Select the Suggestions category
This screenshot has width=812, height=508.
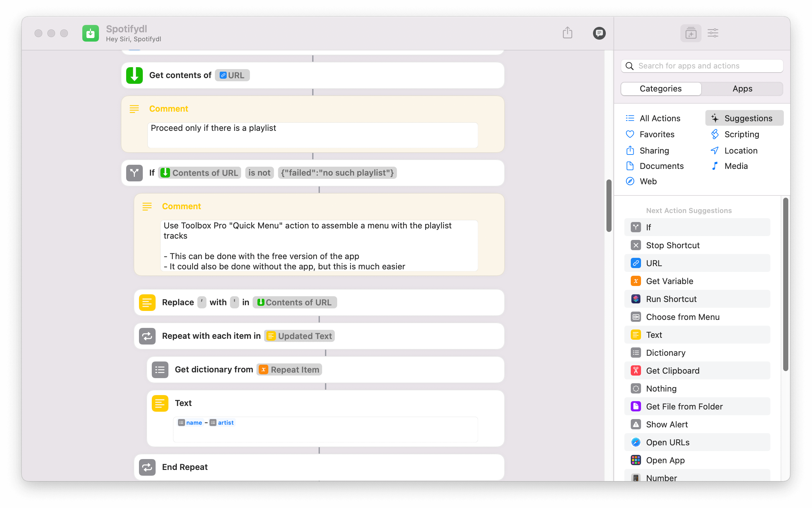[748, 118]
